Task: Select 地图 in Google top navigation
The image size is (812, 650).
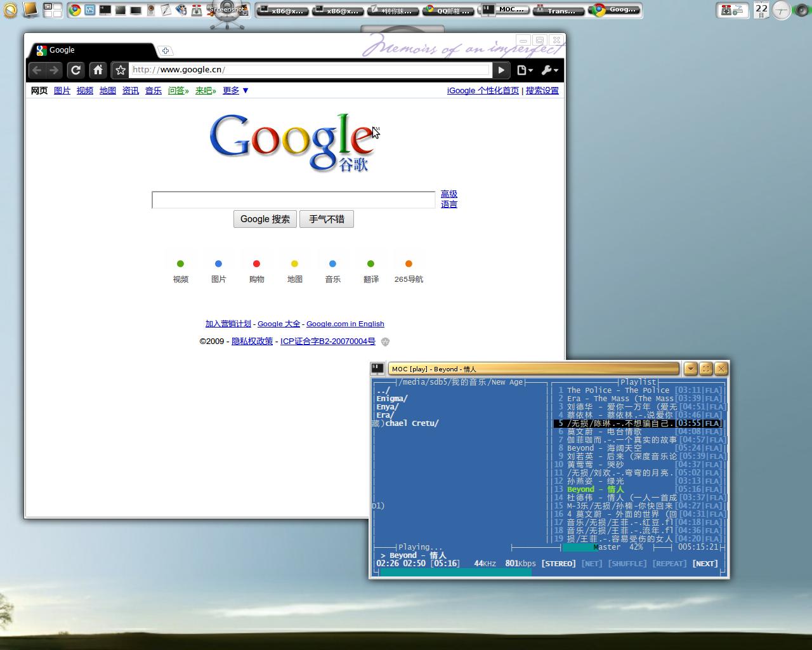Action: [108, 91]
